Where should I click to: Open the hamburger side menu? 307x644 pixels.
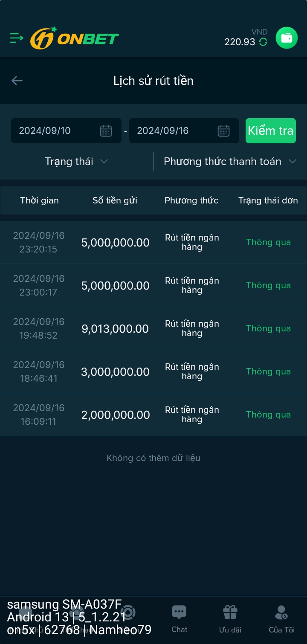pos(17,38)
